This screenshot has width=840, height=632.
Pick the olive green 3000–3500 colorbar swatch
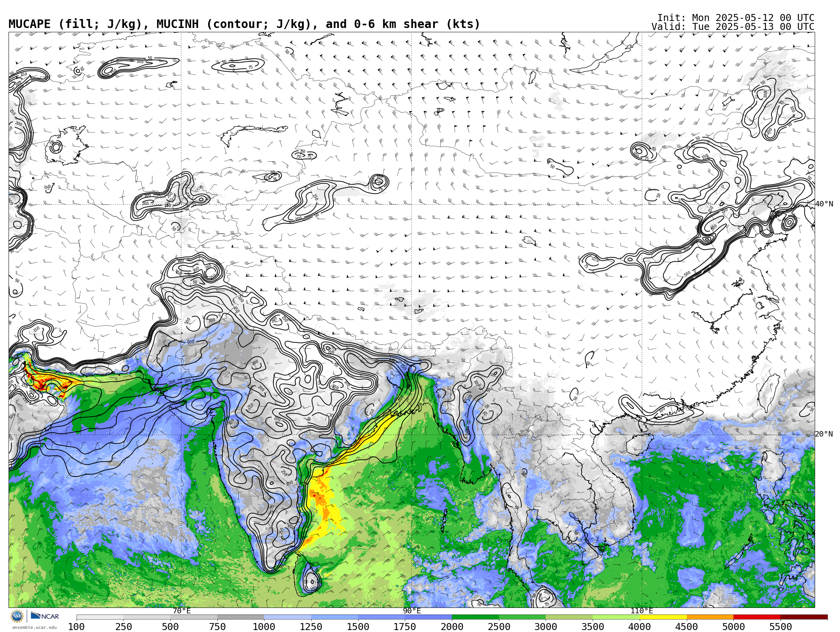click(569, 617)
